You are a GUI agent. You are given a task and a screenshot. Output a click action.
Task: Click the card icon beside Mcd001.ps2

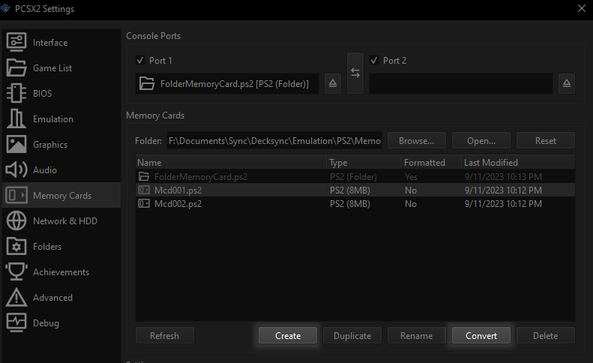(144, 190)
